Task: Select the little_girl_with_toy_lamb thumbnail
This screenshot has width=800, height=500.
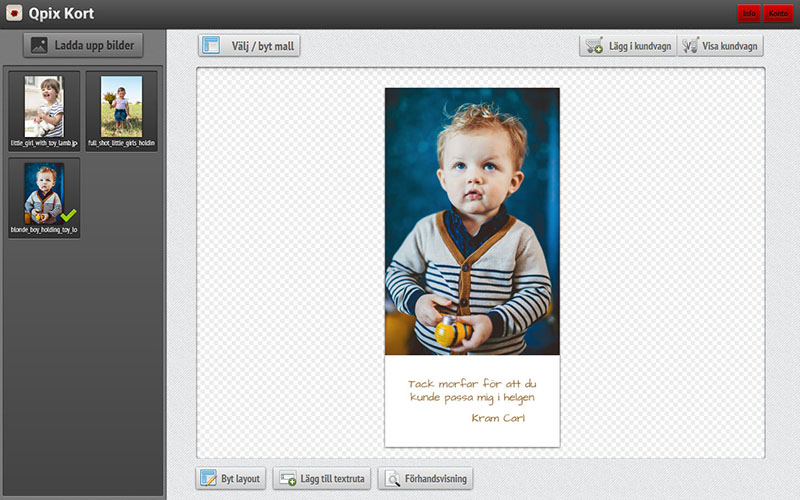Action: 43,106
